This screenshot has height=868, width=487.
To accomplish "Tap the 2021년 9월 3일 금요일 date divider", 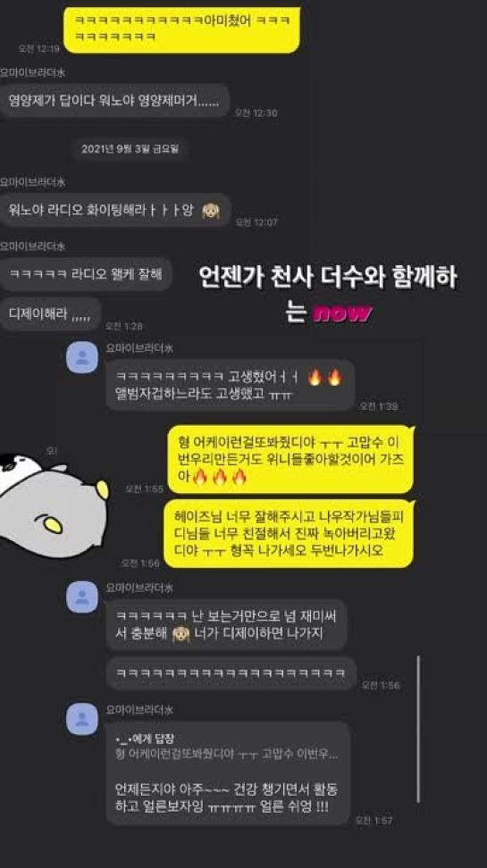I will coord(130,149).
